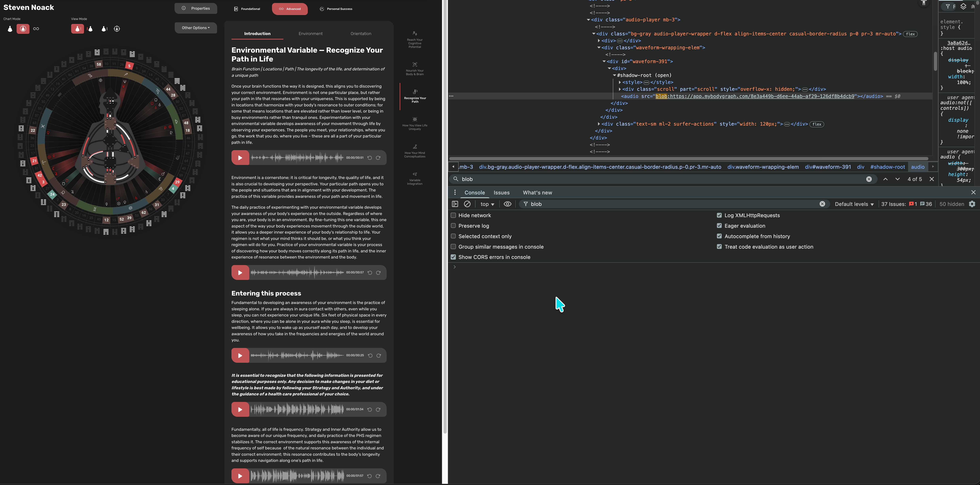Screen dimensions: 980x485
Task: Click the waveform of the 01:34 audio clip
Action: (297, 410)
